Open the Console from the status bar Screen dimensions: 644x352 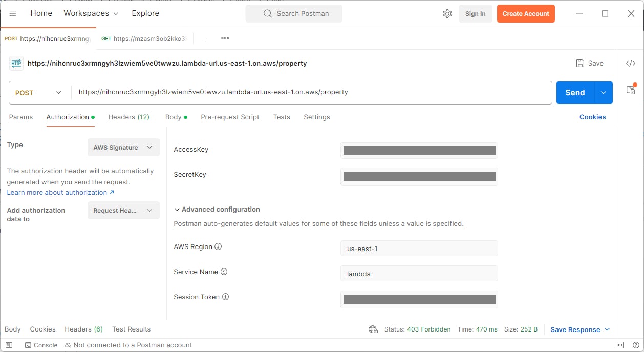tap(41, 345)
